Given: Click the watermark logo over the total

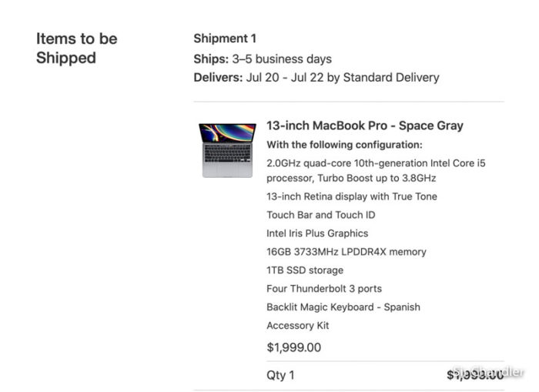Looking at the screenshot, I should (488, 372).
